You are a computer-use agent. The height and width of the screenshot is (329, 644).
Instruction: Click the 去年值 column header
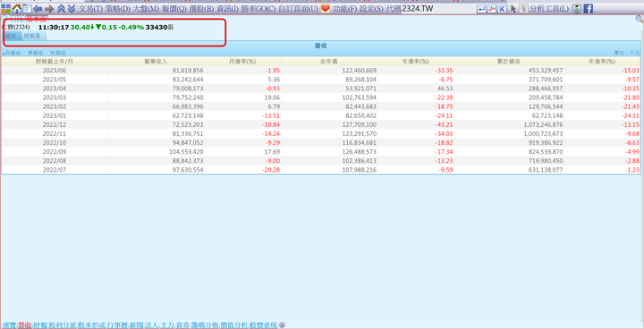coord(328,61)
